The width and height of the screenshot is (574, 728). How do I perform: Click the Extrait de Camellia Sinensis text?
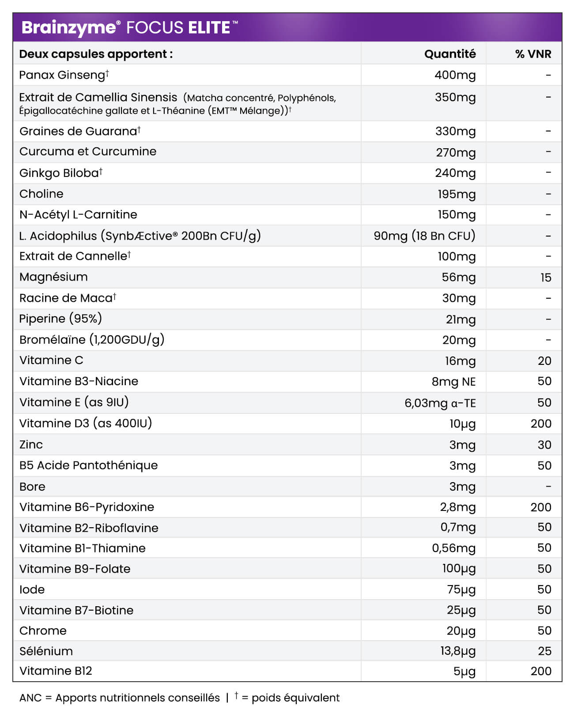point(98,98)
